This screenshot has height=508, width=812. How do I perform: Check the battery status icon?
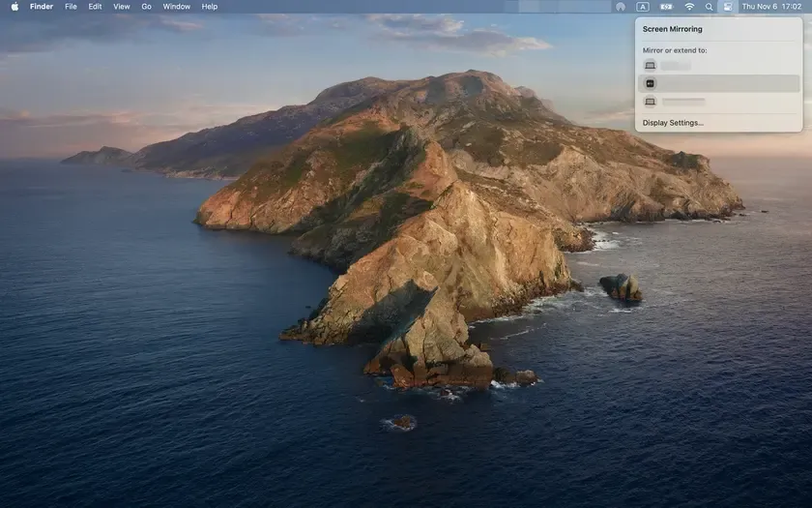click(x=666, y=7)
